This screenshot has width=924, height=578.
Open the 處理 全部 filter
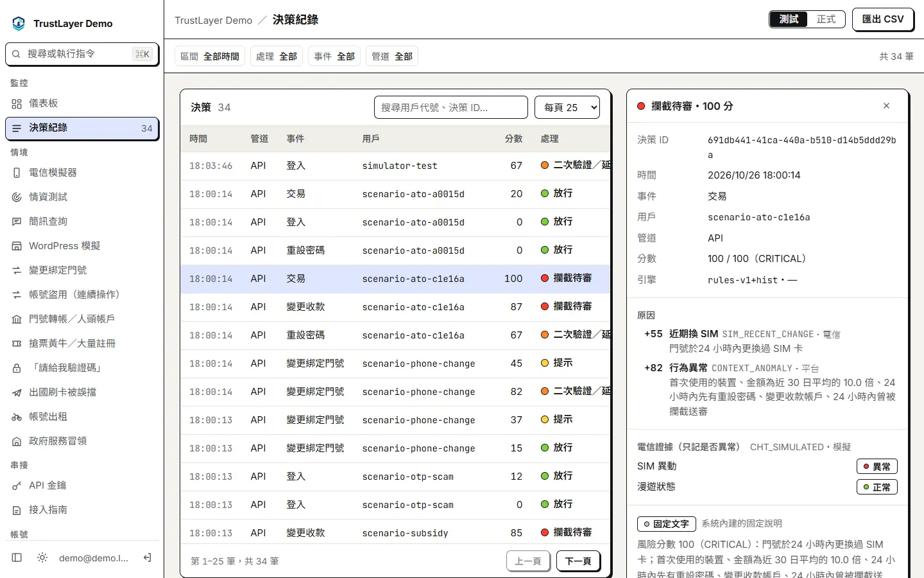point(277,57)
